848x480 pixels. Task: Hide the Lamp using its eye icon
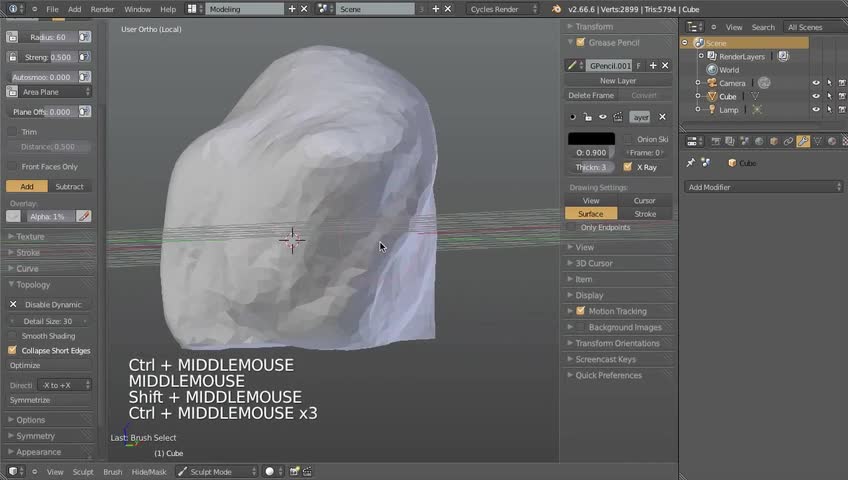[816, 110]
